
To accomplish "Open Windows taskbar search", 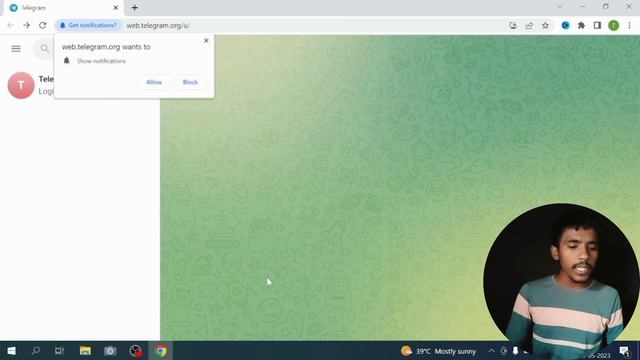I will coord(36,351).
